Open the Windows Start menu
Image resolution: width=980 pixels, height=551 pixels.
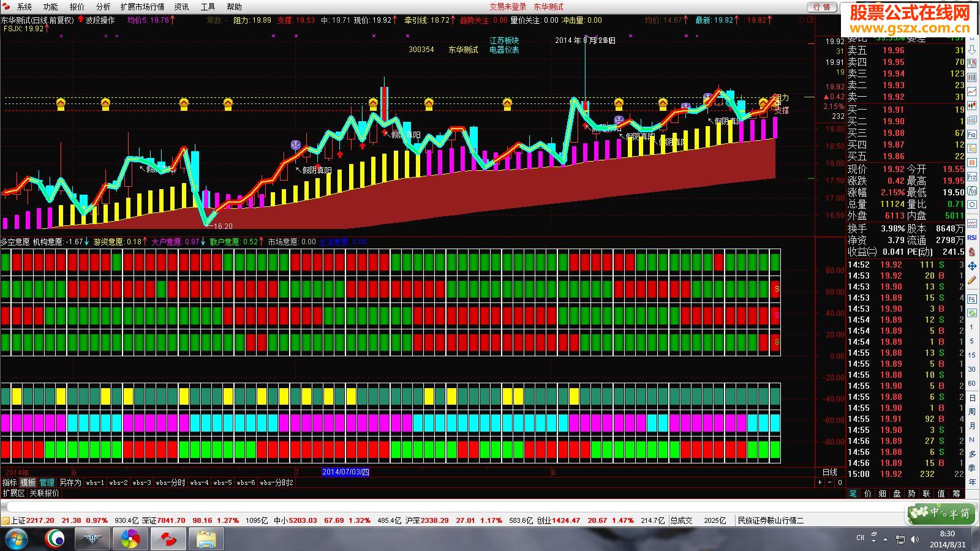(17, 539)
